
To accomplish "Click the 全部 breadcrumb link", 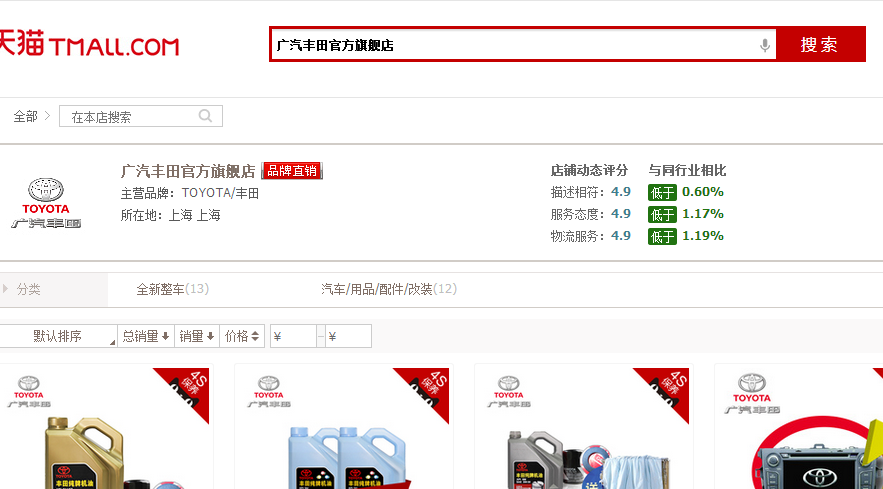I will tap(25, 117).
